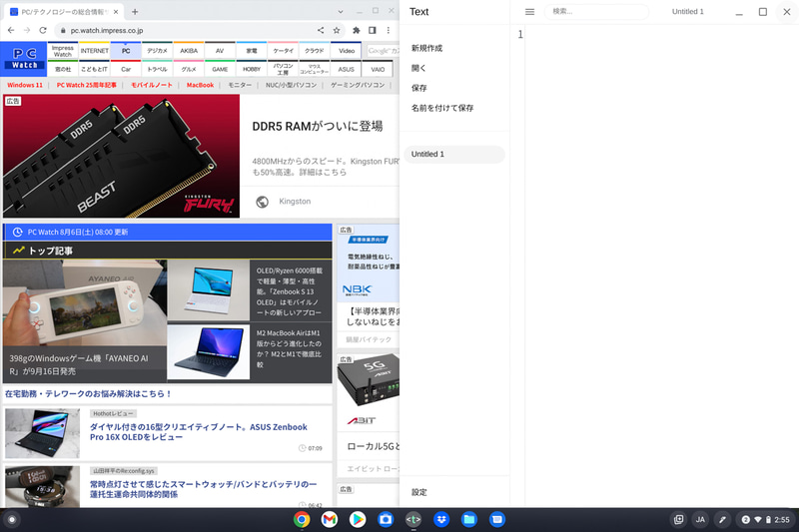Reload the PC Watch page in Chrome
The image size is (799, 532).
[x=43, y=31]
